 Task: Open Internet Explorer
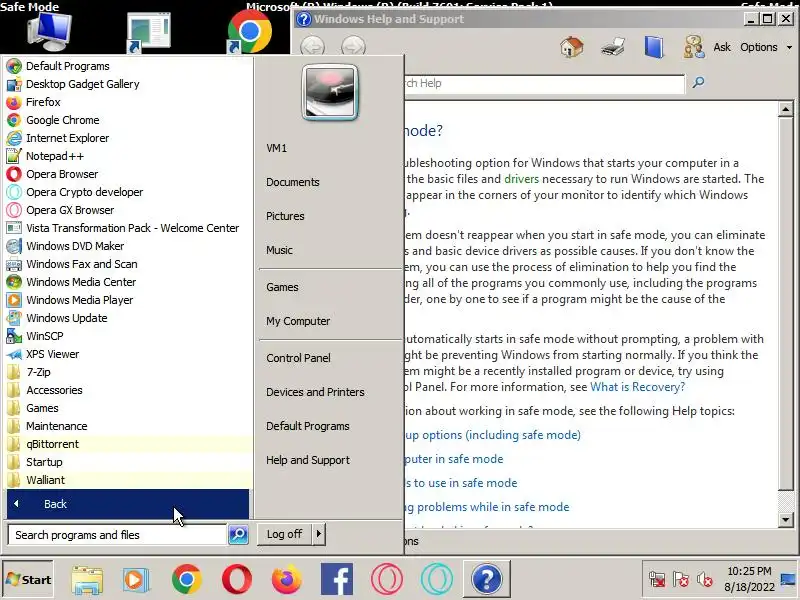click(67, 138)
